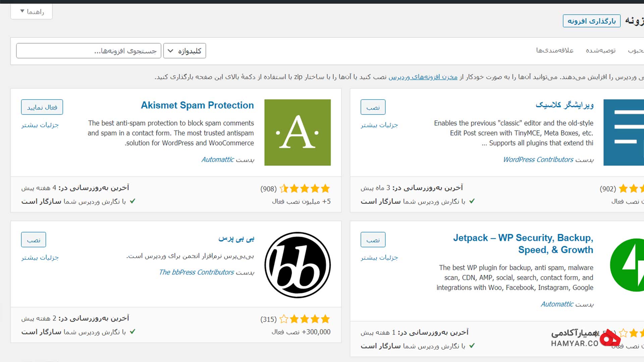
Task: Open the کلیدواژه search type dropdown
Action: coord(184,51)
